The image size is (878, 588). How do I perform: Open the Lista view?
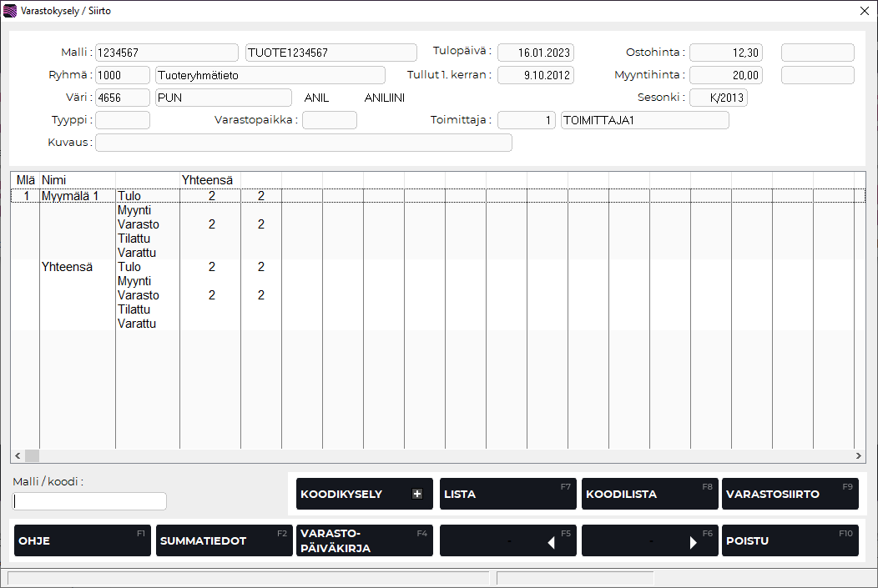click(507, 494)
